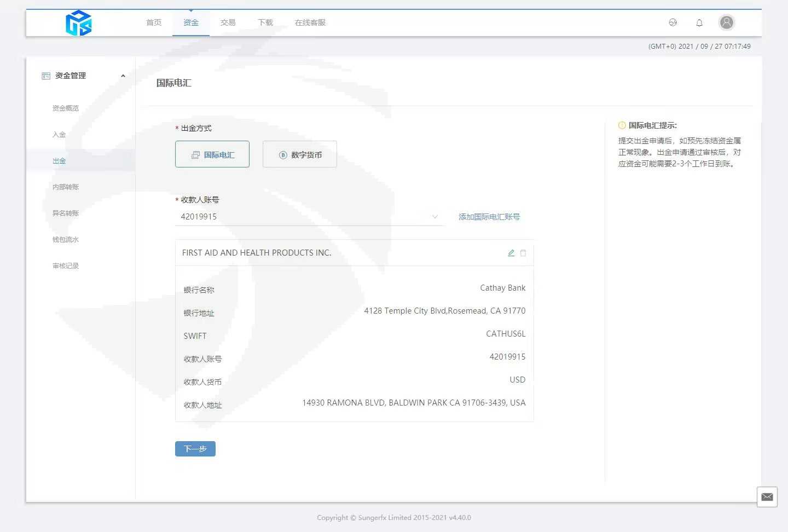Edit the FIRST AID AND HEALTH PRODUCTS account
Viewport: 788px width, 532px height.
click(511, 253)
